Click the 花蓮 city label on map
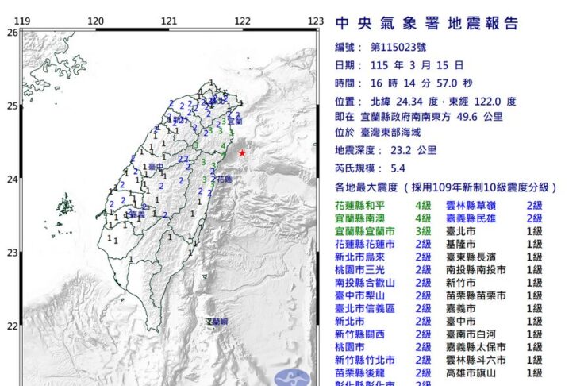This screenshot has height=386, width=588. pos(224,180)
